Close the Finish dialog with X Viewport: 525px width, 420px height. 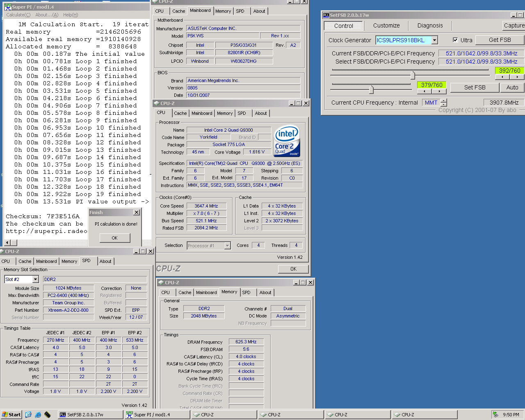137,212
